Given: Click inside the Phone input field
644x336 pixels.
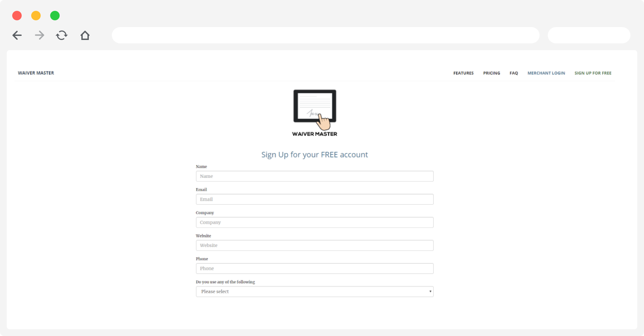Looking at the screenshot, I should click(x=315, y=268).
